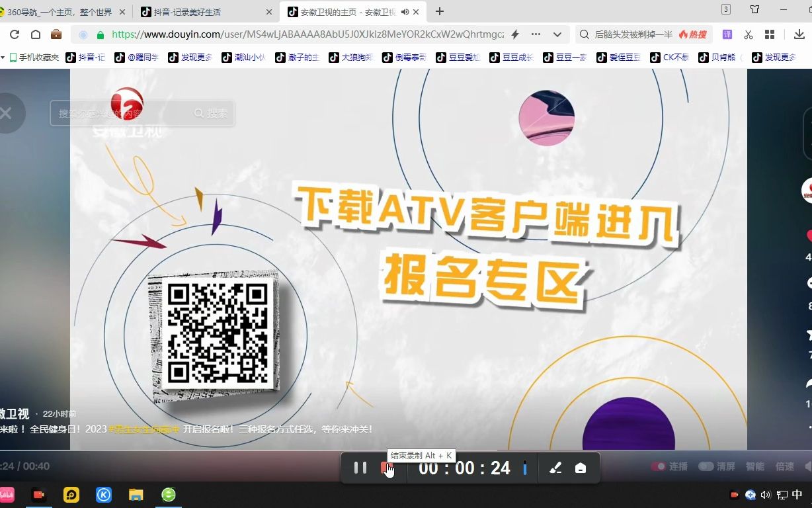Close the Douyin video viewer
This screenshot has height=508, width=812.
(7, 114)
